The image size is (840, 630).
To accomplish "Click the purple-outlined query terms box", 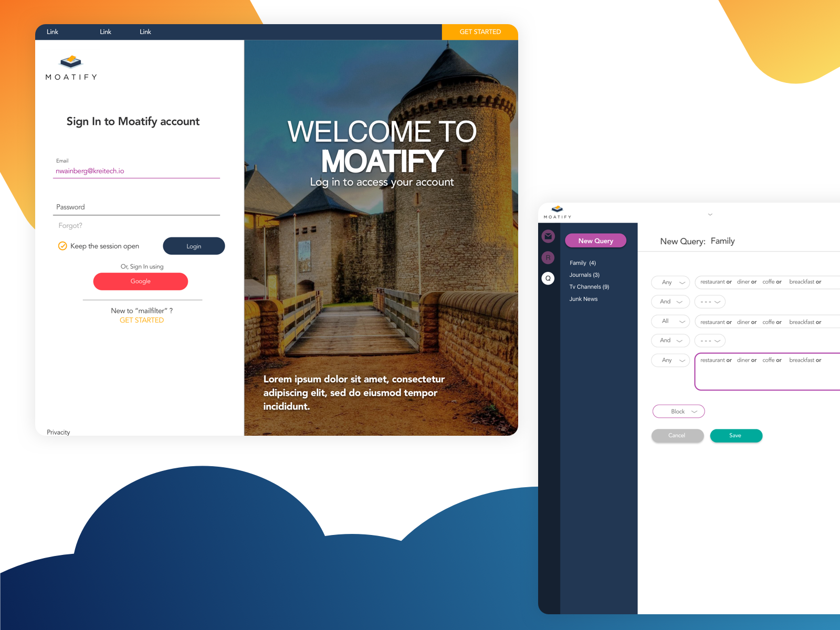I will coord(768,372).
